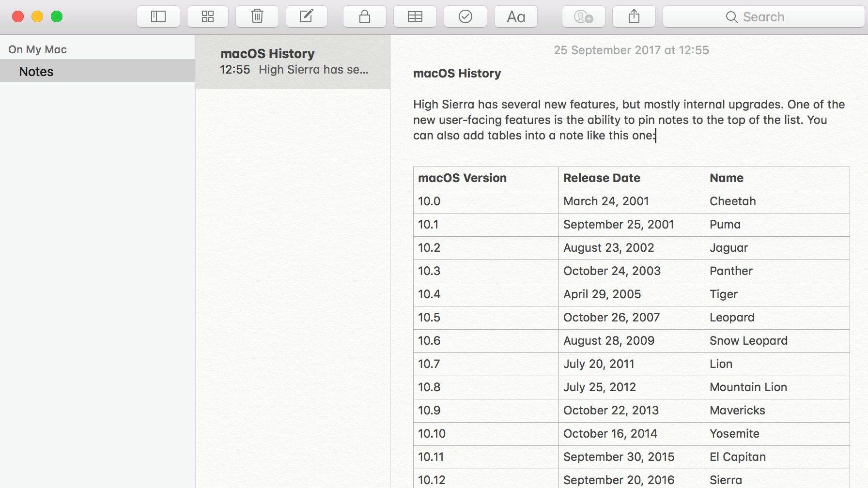
Task: Click the Panther cell
Action: coord(777,271)
